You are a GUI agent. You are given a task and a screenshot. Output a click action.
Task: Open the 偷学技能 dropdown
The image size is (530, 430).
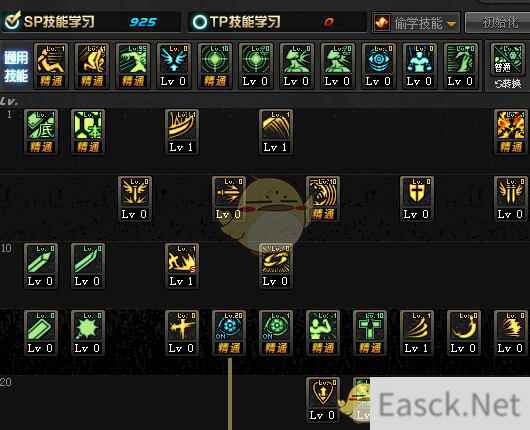(416, 23)
